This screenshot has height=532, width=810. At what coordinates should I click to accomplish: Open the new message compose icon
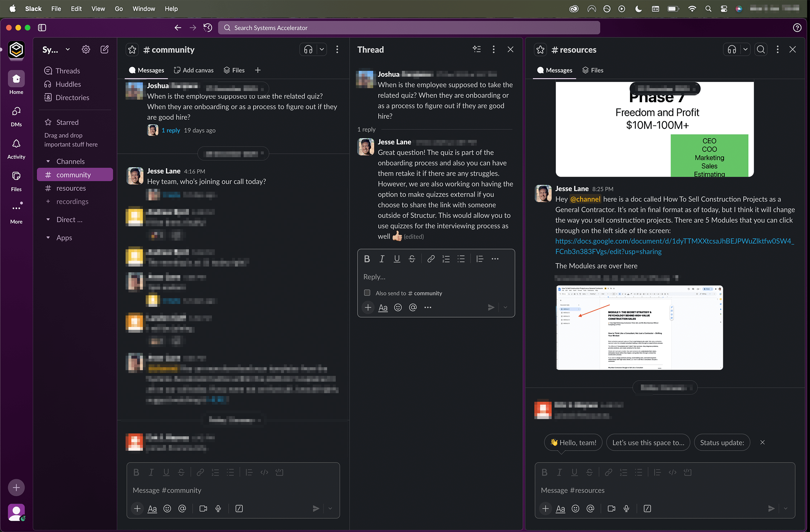point(104,49)
